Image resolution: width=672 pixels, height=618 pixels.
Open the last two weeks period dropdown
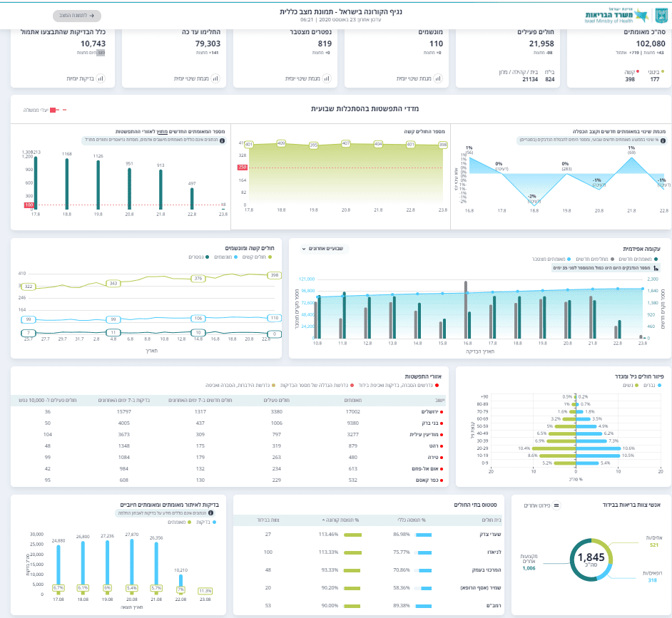[325, 249]
